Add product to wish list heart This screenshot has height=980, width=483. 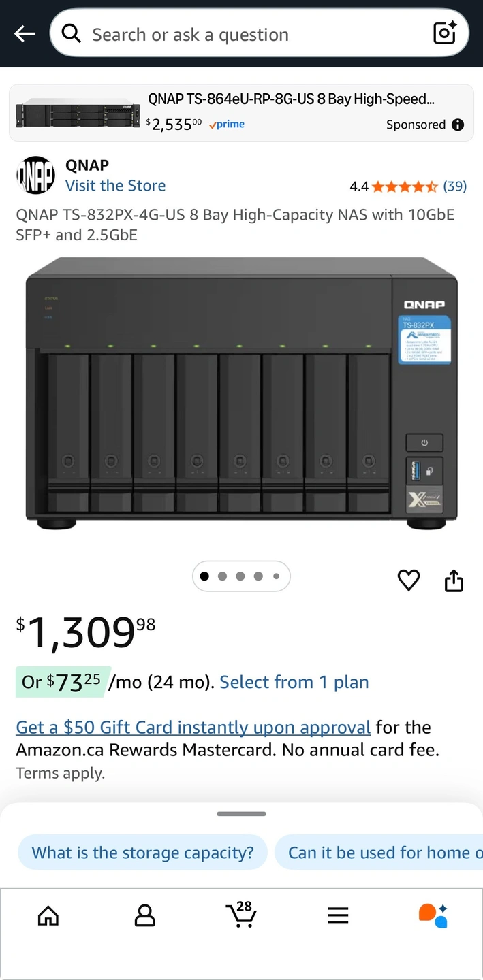coord(409,580)
